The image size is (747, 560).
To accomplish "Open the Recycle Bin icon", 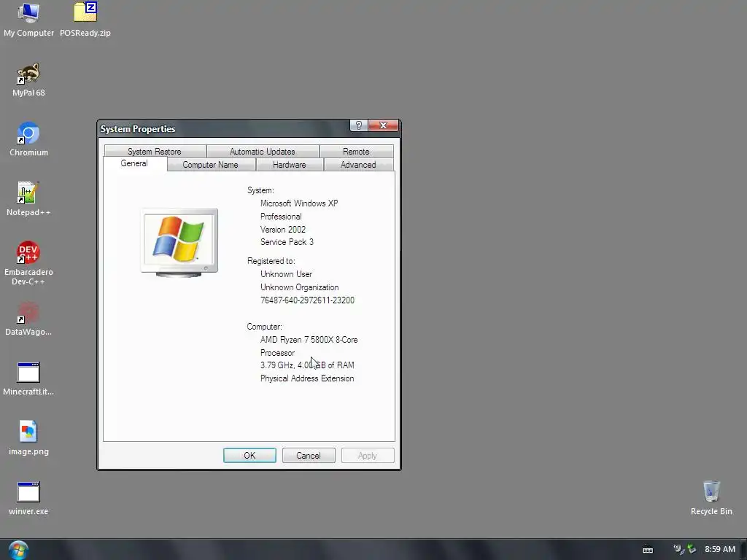I will [x=711, y=497].
